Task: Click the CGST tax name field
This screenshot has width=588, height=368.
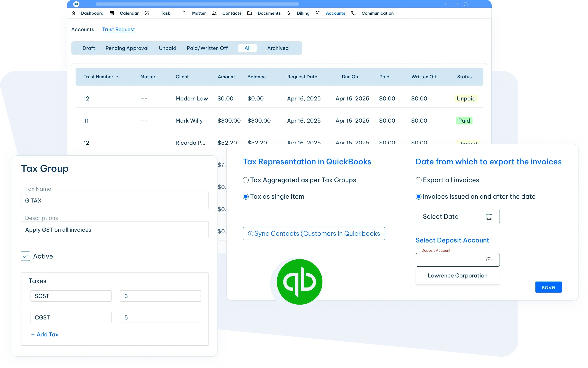Action: click(71, 317)
